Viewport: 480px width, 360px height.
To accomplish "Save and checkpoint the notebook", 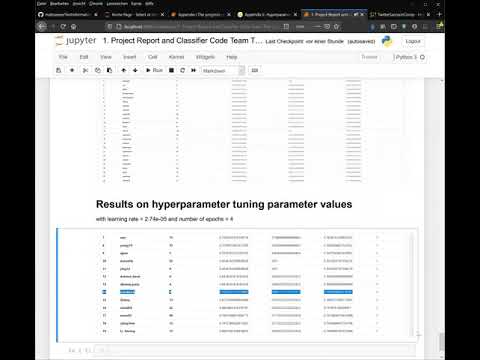I will 59,70.
